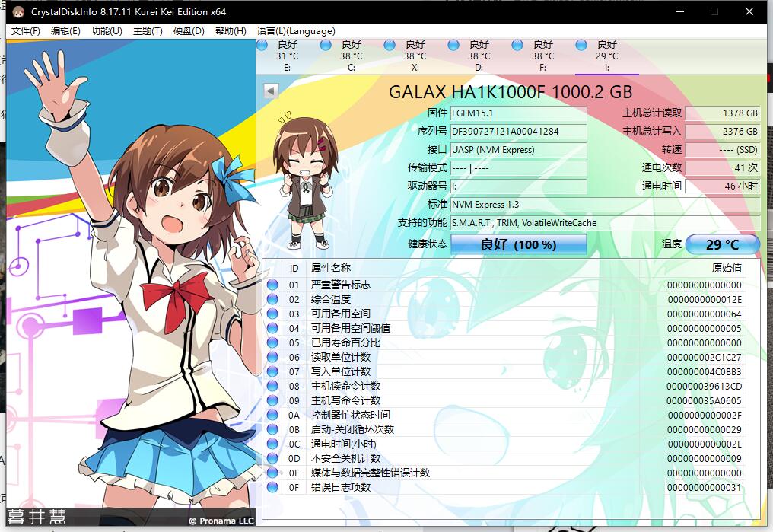The width and height of the screenshot is (773, 532).
Task: Click the previous disk arrow button
Action: pos(270,91)
